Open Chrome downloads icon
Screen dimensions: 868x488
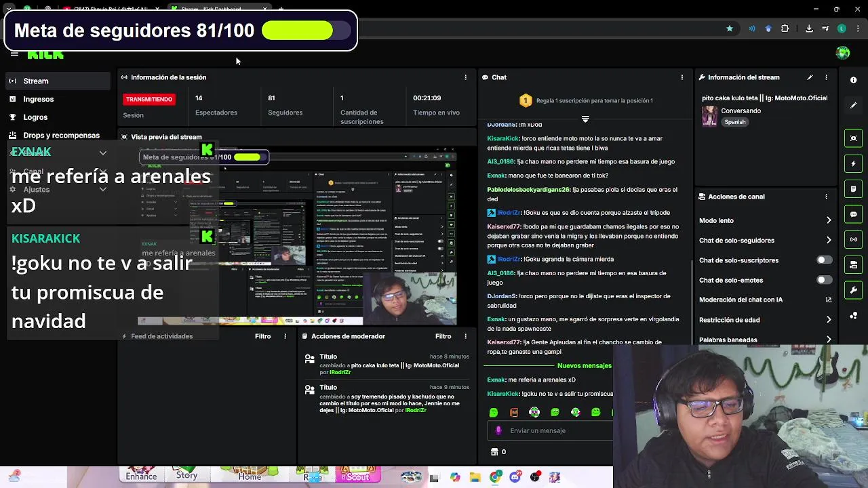[x=809, y=28]
